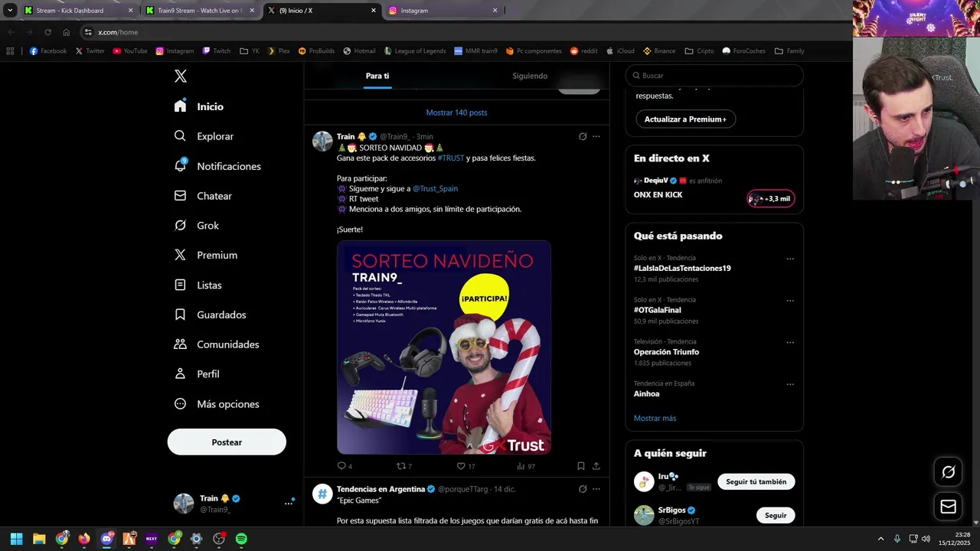
Task: Open more options on Train's sorteo post
Action: (x=596, y=136)
